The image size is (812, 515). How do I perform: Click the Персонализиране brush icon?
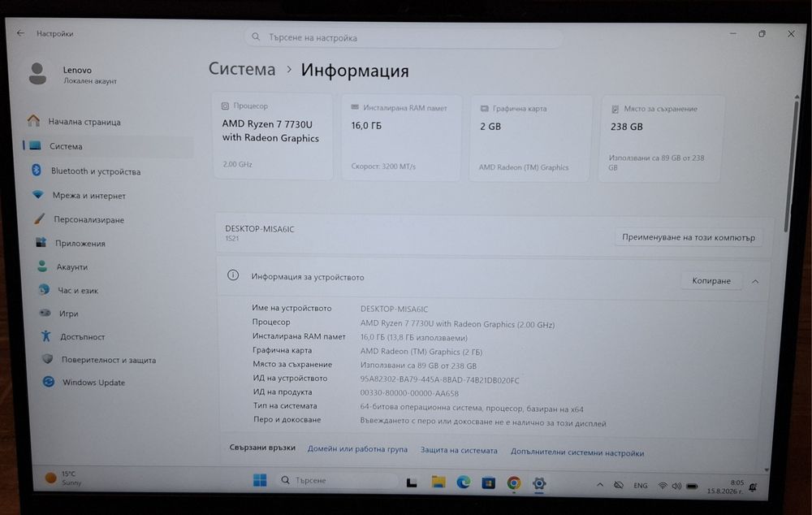(39, 219)
